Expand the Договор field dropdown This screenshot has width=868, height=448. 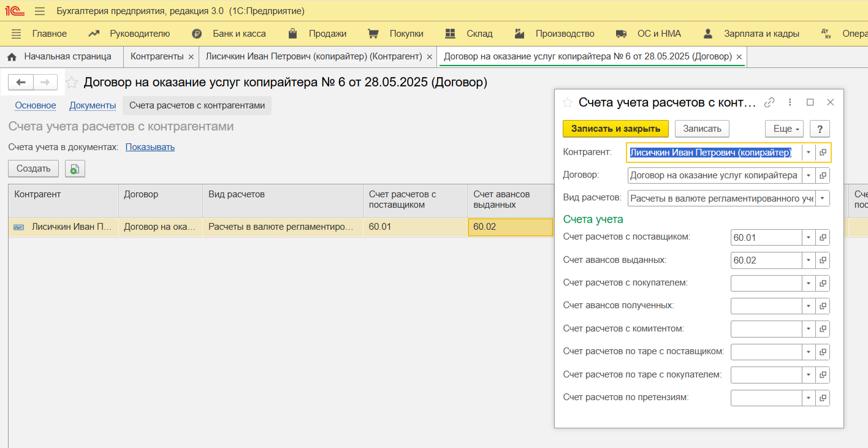809,176
